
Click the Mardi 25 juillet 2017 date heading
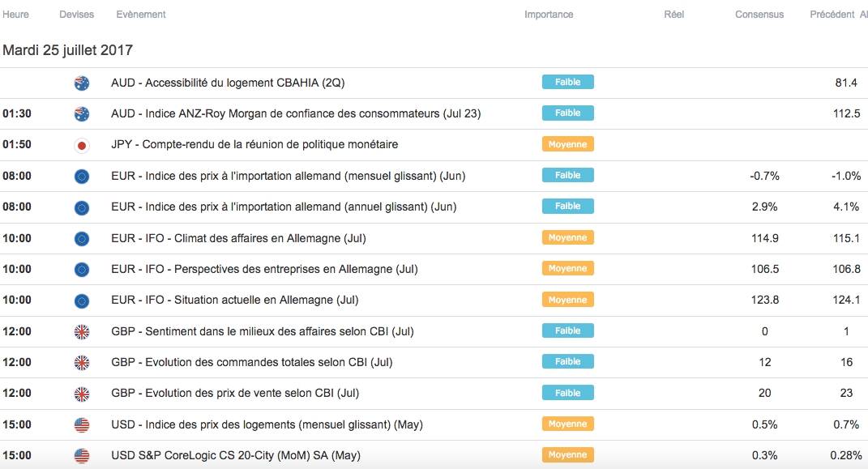67,50
